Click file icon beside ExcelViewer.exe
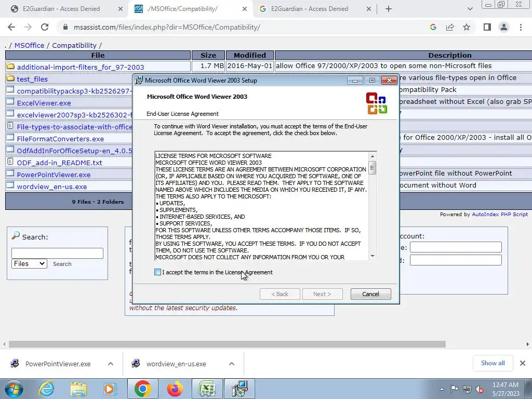Screen dimensions: 532x399 pyautogui.click(x=10, y=102)
